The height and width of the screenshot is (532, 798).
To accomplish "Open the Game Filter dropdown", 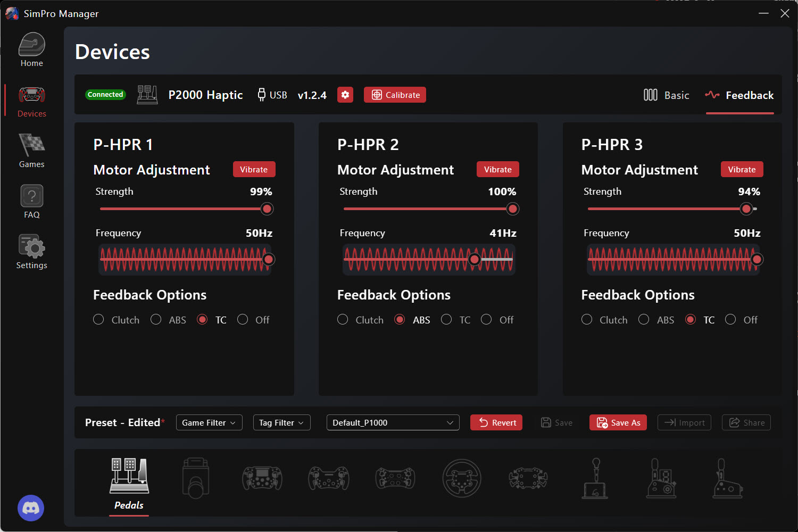I will click(209, 422).
